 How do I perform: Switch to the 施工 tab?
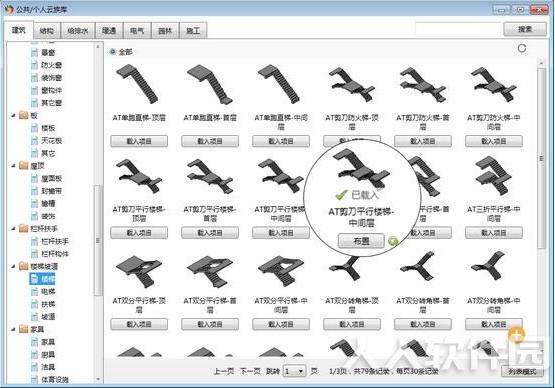193,31
